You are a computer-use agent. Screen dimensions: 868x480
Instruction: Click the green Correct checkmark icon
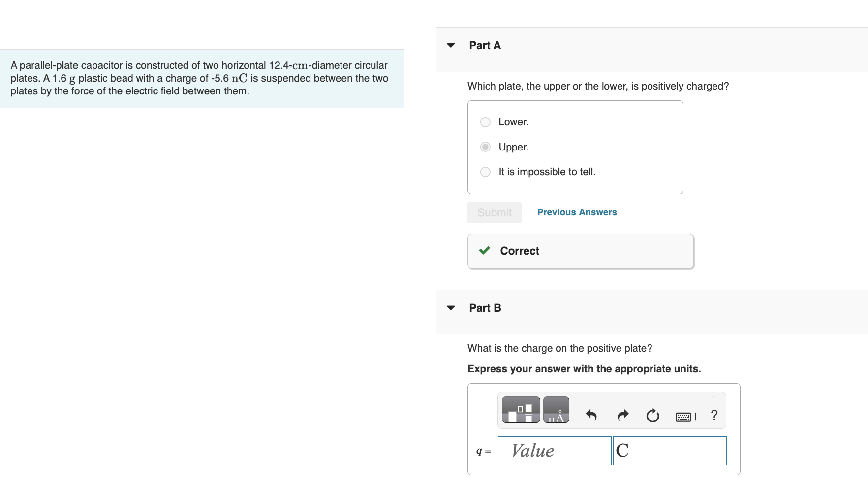485,251
